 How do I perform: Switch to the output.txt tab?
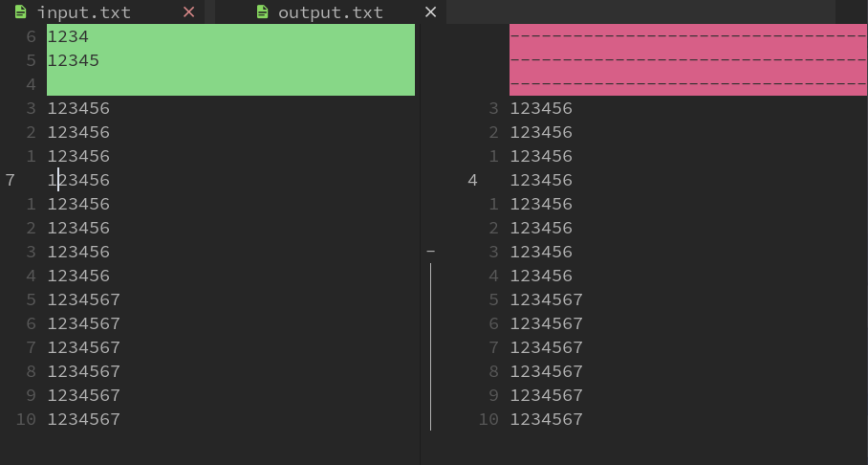point(330,12)
